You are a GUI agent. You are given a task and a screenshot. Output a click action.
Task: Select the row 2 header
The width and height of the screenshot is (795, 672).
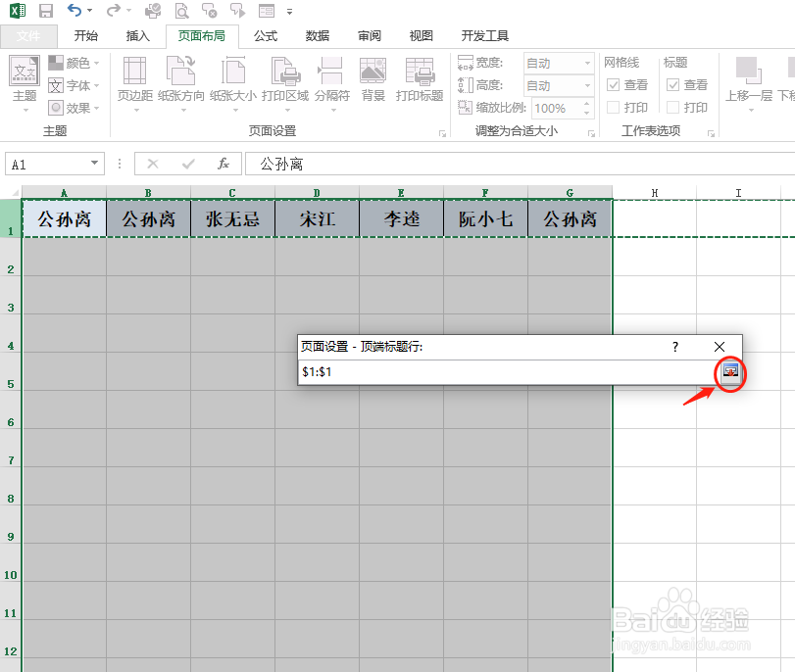point(11,257)
